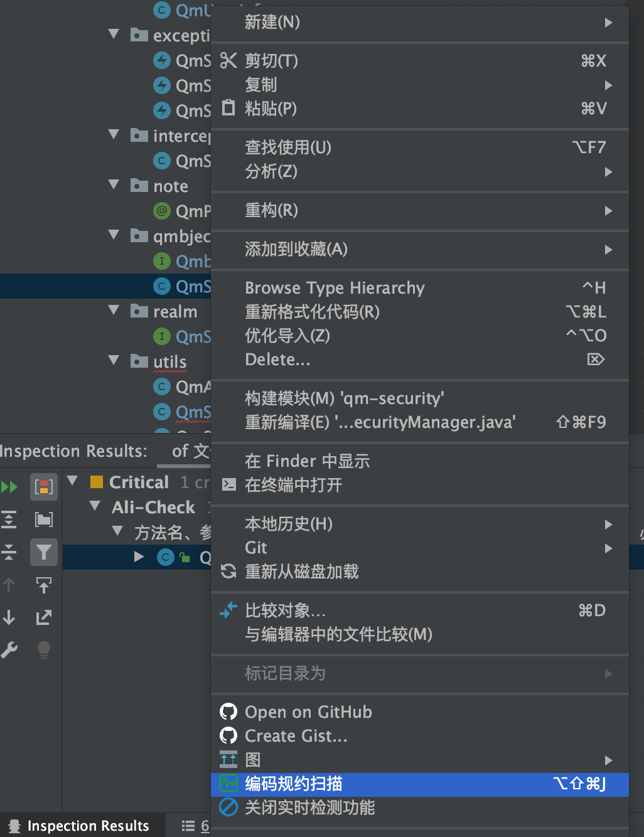This screenshot has width=644, height=837.
Task: Click 关闭实时检测功能 menu item
Action: tap(309, 808)
